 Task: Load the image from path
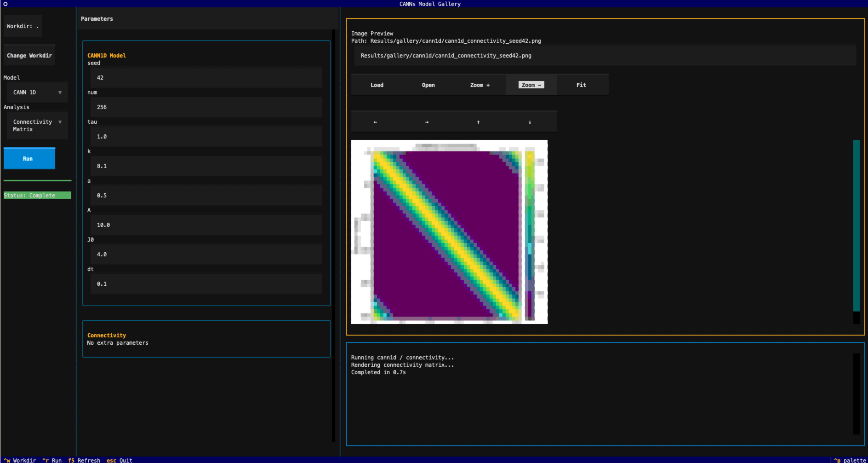(377, 85)
